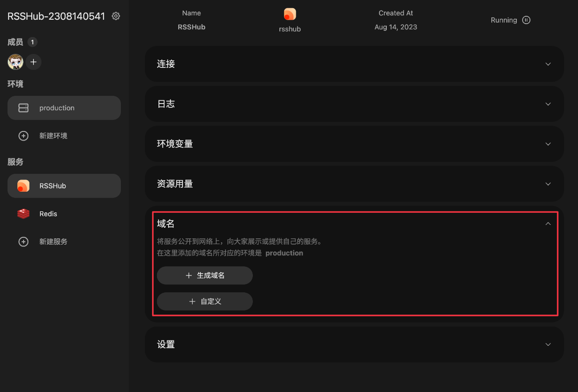Select the production environment
The width and height of the screenshot is (578, 392).
[64, 108]
